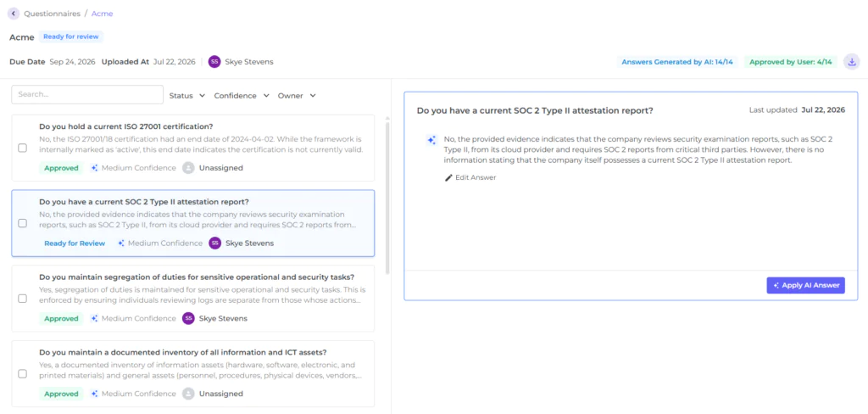Click Answers Generated by AI: 14/14 badge
Image resolution: width=868 pixels, height=414 pixels.
pos(677,62)
